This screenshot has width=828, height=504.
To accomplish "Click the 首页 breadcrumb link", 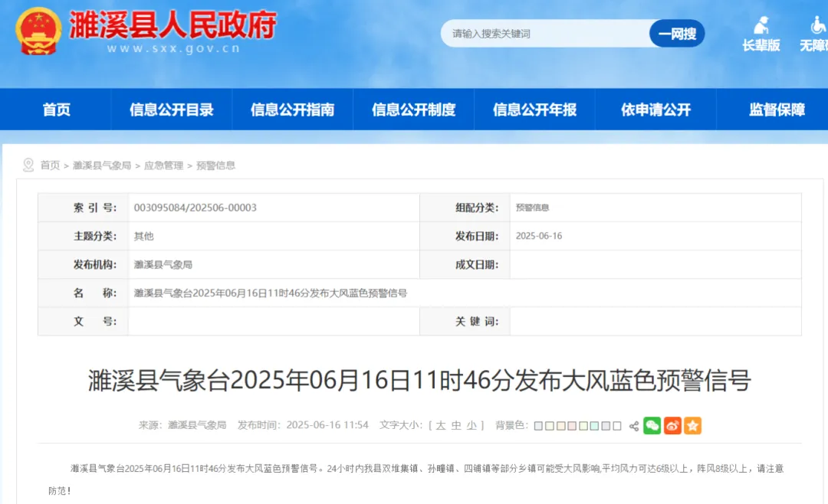I will pyautogui.click(x=50, y=165).
